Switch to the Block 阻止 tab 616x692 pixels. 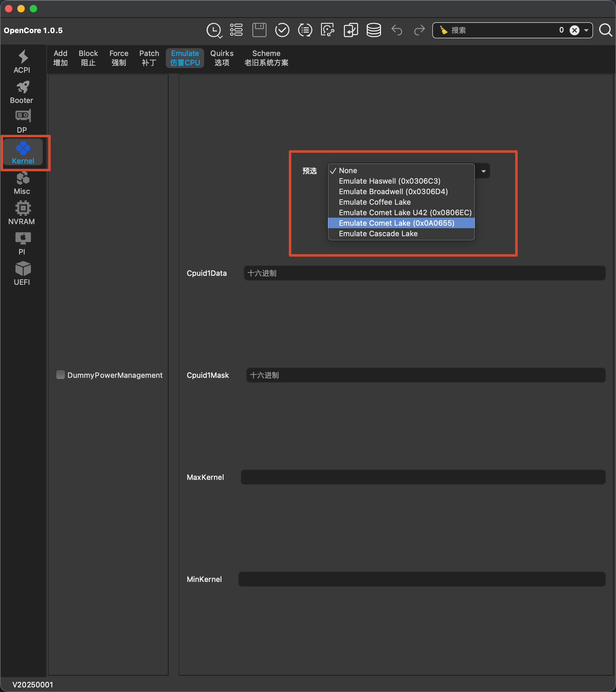(88, 58)
